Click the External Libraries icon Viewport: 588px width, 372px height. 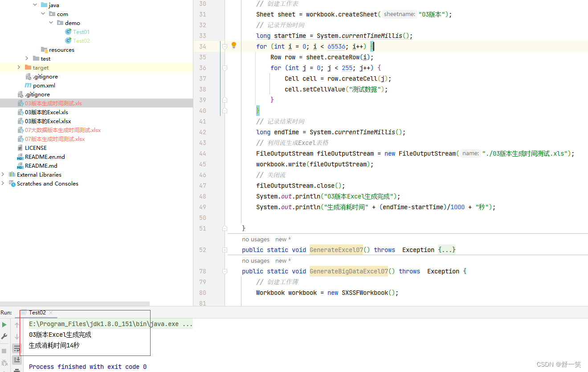[12, 174]
